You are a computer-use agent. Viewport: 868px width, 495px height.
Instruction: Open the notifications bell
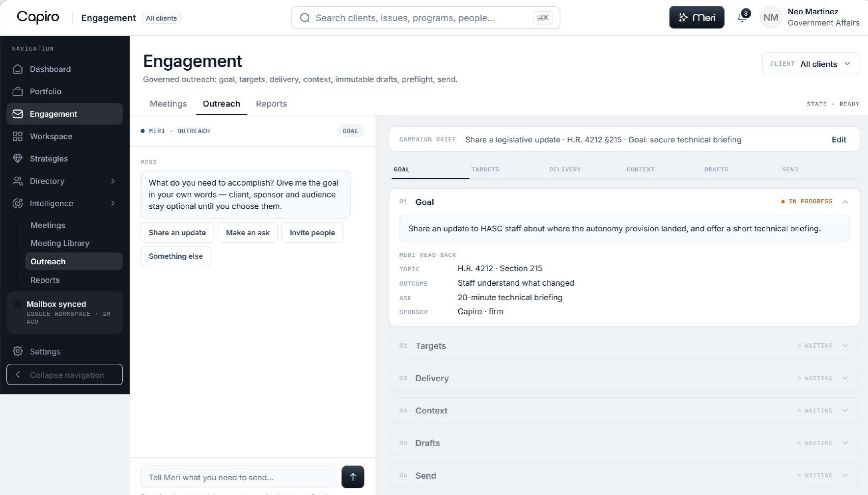click(x=743, y=18)
